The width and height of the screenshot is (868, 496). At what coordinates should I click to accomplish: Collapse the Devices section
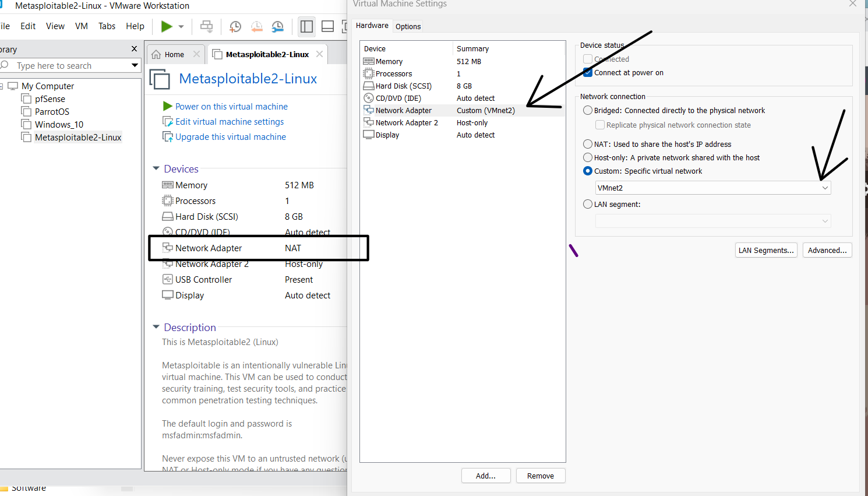click(x=156, y=168)
